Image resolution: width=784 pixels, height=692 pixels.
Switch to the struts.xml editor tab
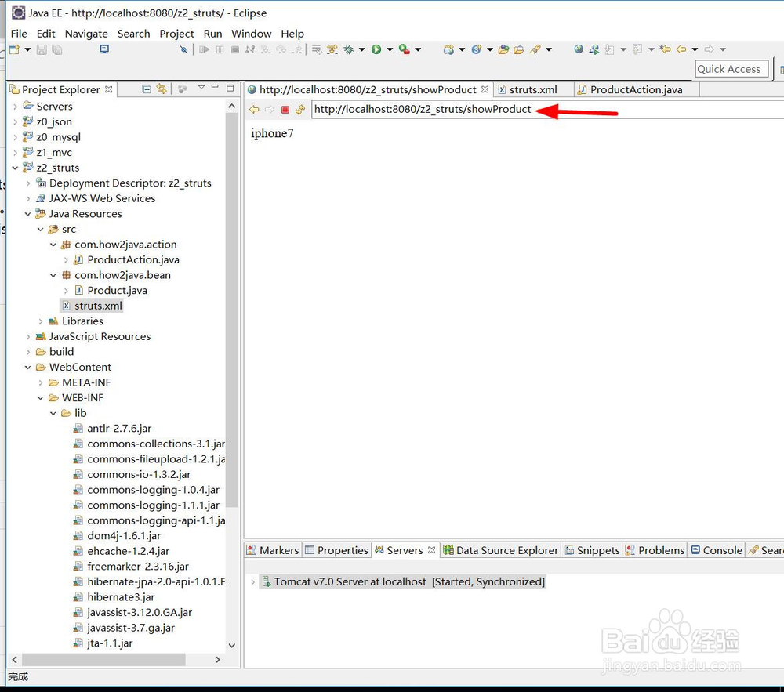[x=533, y=89]
